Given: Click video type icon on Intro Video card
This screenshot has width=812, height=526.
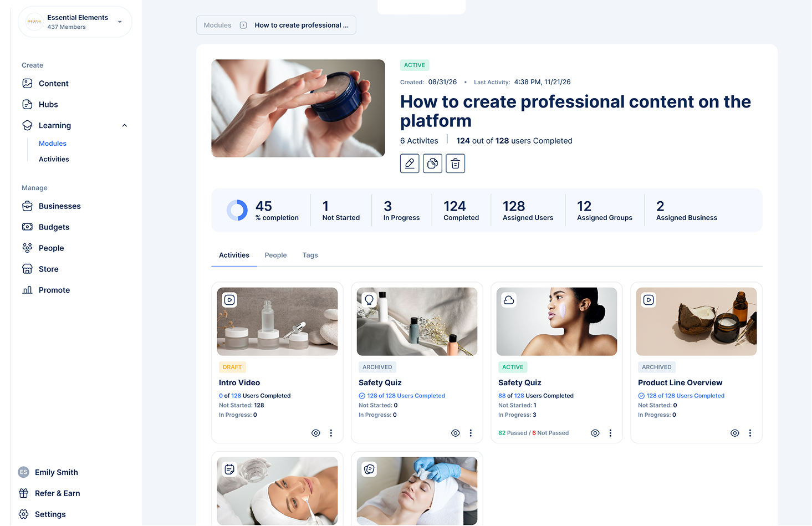Looking at the screenshot, I should click(229, 300).
